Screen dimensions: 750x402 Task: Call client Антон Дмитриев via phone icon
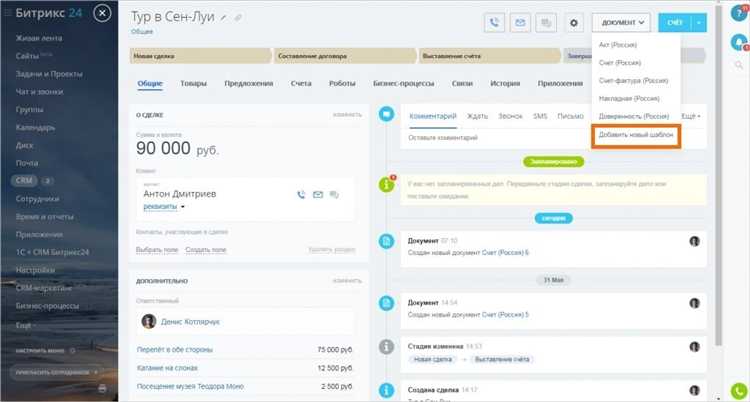click(x=300, y=194)
